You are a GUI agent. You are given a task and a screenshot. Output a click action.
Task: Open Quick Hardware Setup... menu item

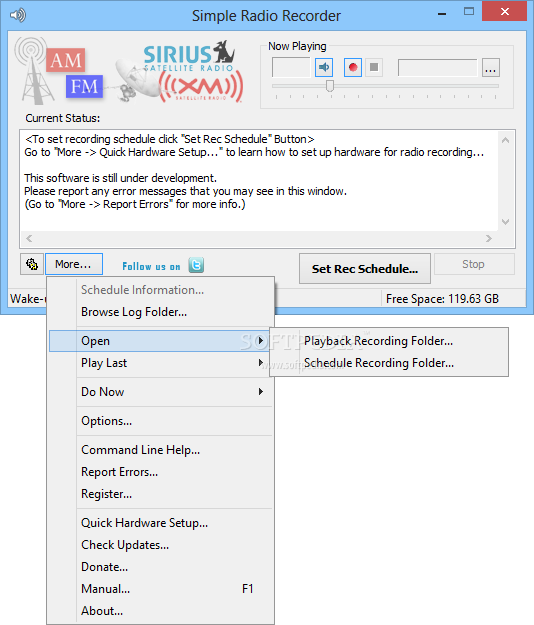pos(161,523)
